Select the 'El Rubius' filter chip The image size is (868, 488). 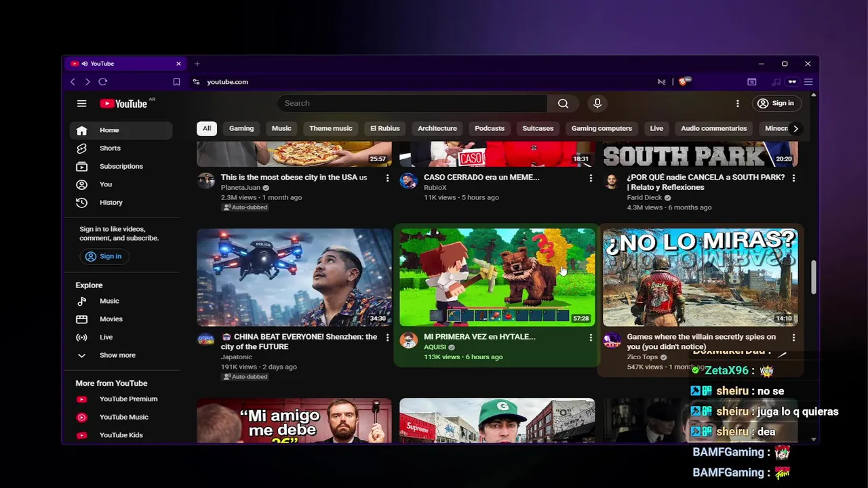click(384, 128)
